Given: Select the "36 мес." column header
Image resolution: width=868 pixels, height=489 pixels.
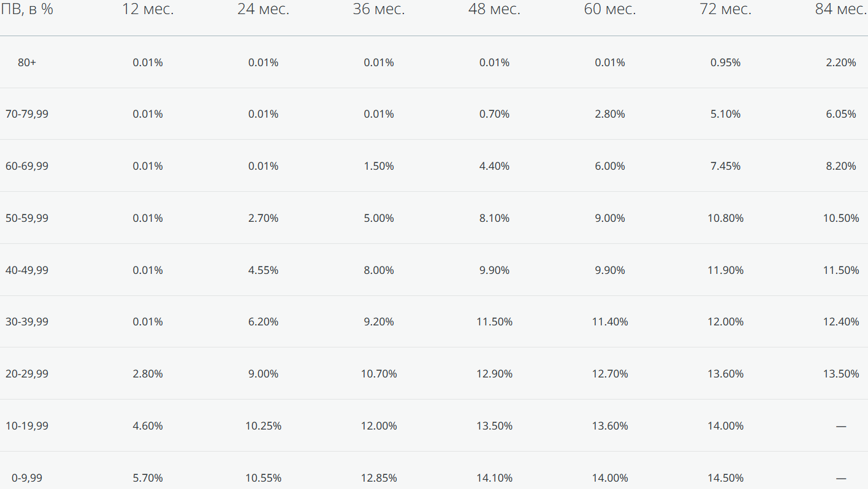Looking at the screenshot, I should pos(379,9).
